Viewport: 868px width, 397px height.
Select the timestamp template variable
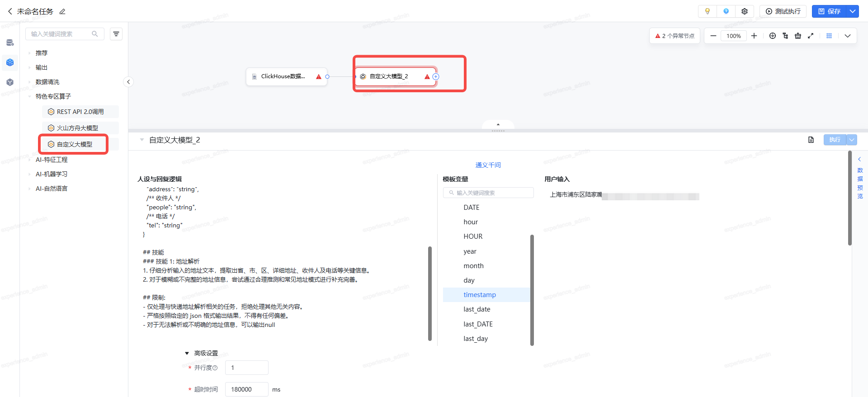(486, 295)
